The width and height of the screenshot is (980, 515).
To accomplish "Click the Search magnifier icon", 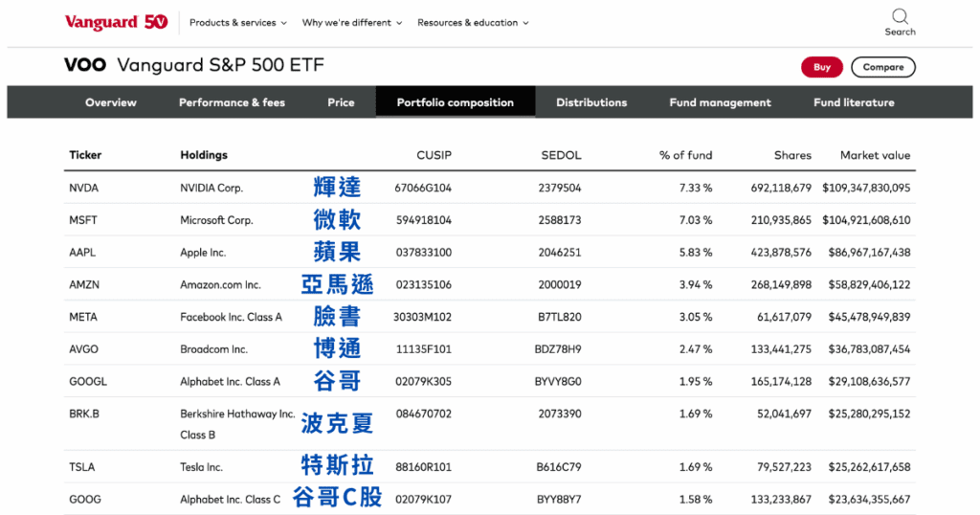I will (900, 16).
